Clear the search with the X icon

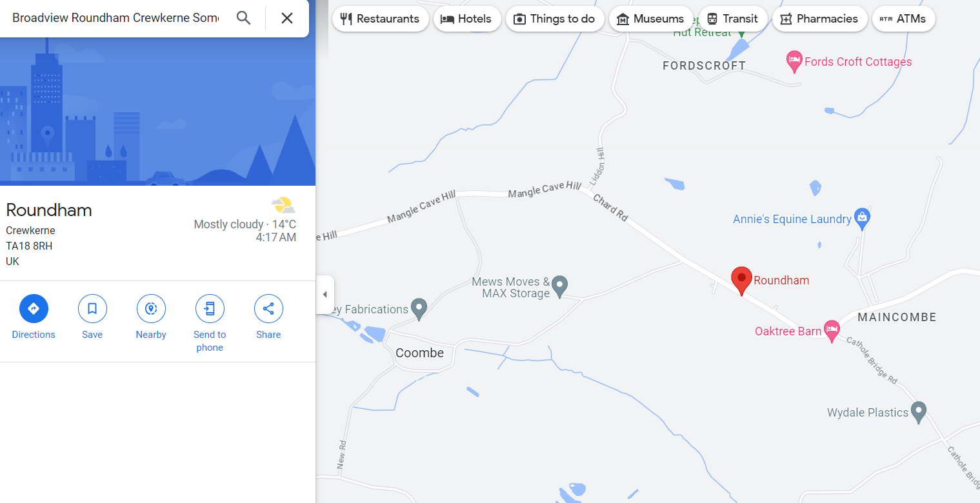[287, 18]
